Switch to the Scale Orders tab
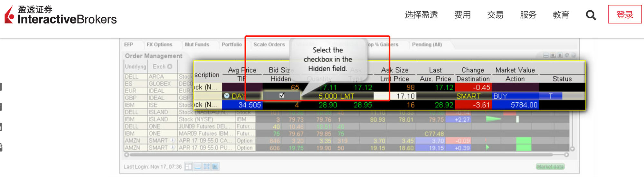Screen dimensions: 644x177 click(269, 44)
